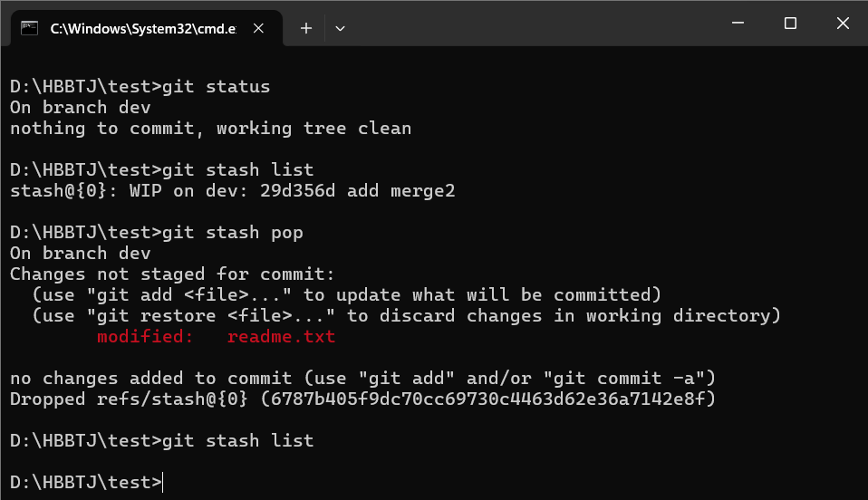Screen dimensions: 868x500
Task: Click the red "modified:" label
Action: pos(145,337)
